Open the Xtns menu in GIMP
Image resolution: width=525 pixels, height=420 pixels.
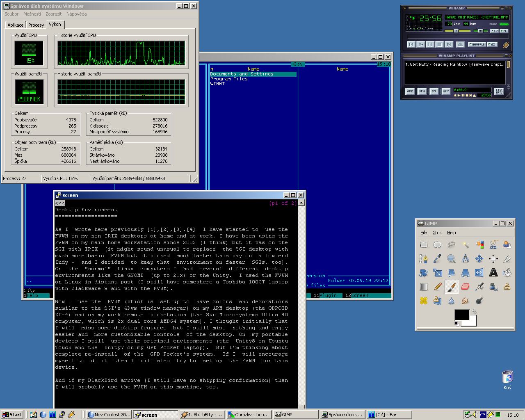pyautogui.click(x=437, y=233)
